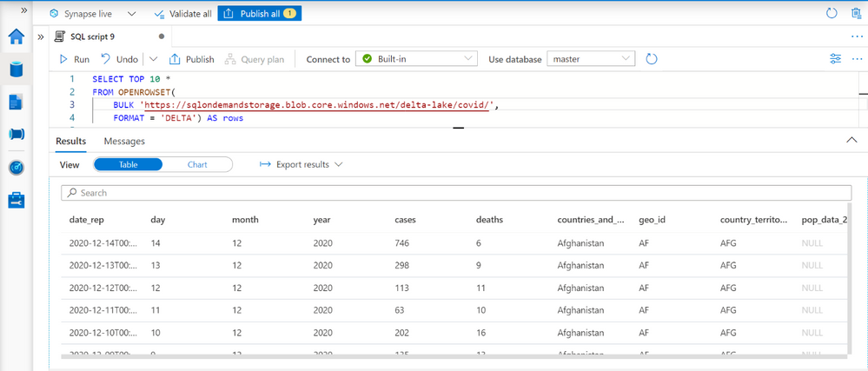This screenshot has height=371, width=868.
Task: Undo the last edit
Action: (120, 59)
